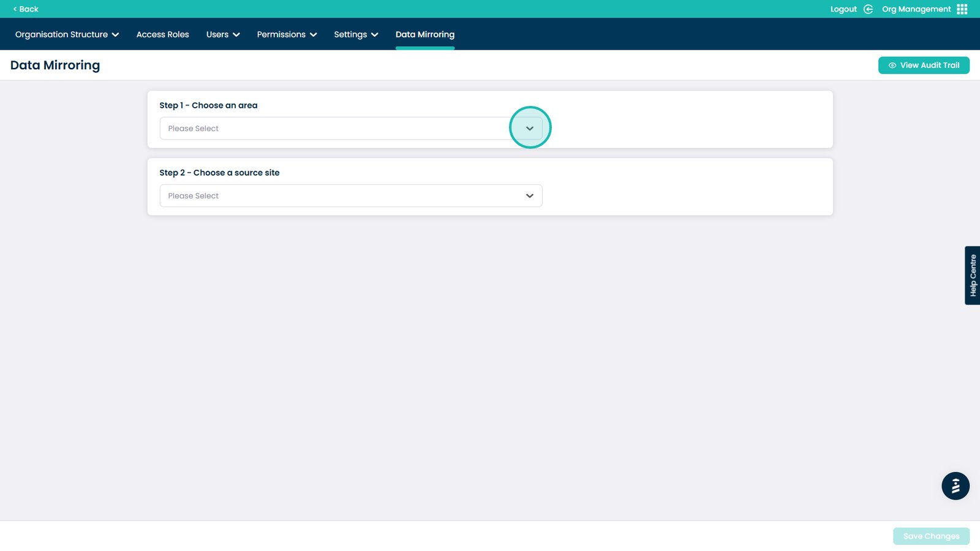
Task: Expand the Settings menu dropdown
Action: pos(356,35)
